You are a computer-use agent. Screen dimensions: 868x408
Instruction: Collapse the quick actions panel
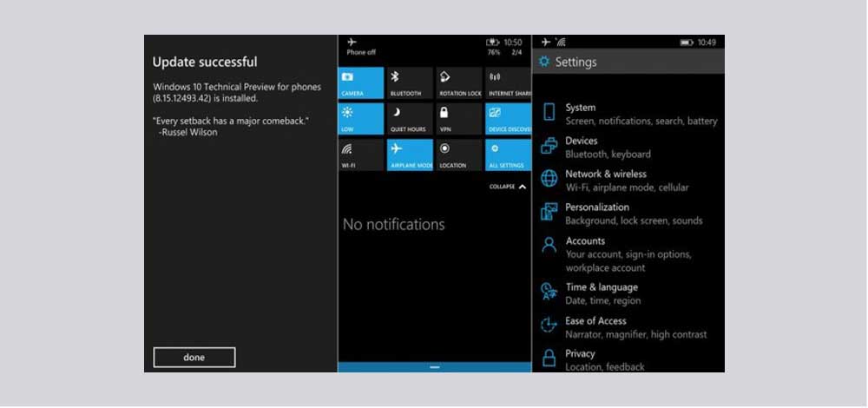pyautogui.click(x=508, y=187)
